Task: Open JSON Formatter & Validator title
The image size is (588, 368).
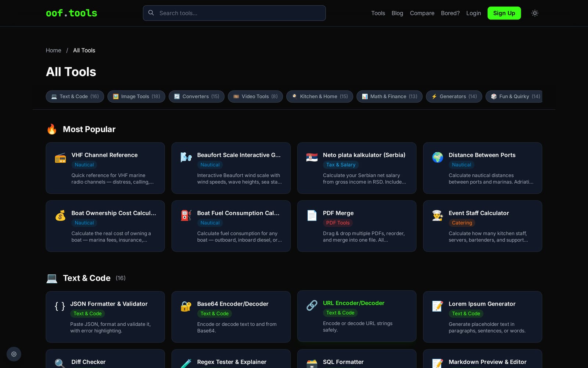Action: [109, 304]
